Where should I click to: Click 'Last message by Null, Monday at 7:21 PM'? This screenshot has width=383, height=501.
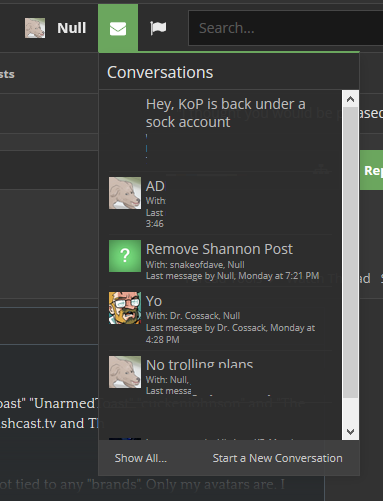coord(232,276)
